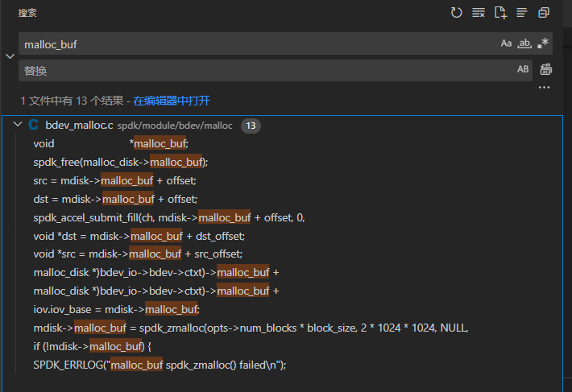
Task: Open a new search editor icon
Action: point(500,13)
